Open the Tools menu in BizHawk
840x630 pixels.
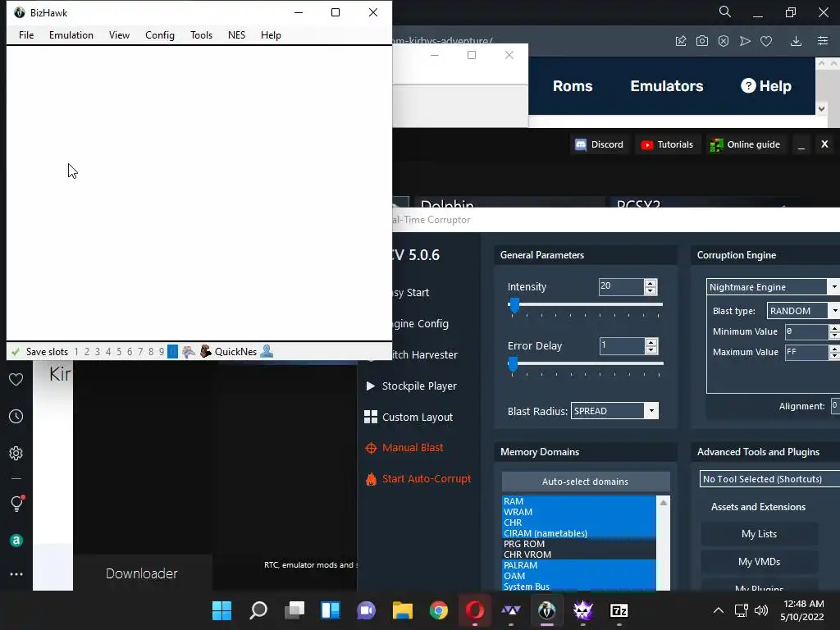202,35
